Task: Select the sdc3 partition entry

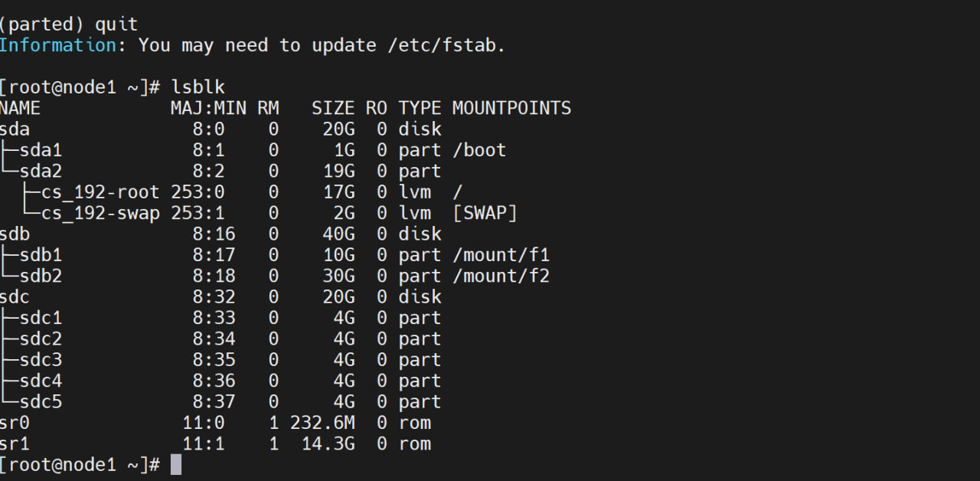Action: (x=41, y=360)
